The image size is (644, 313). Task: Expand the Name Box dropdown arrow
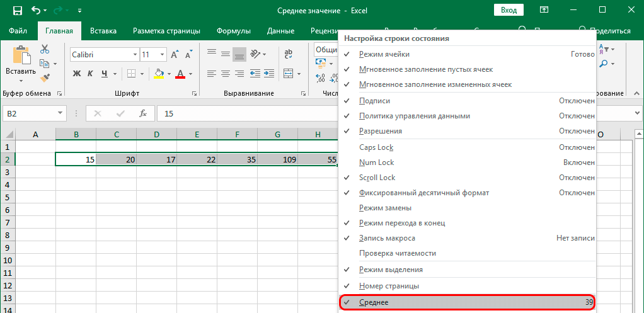(60, 114)
